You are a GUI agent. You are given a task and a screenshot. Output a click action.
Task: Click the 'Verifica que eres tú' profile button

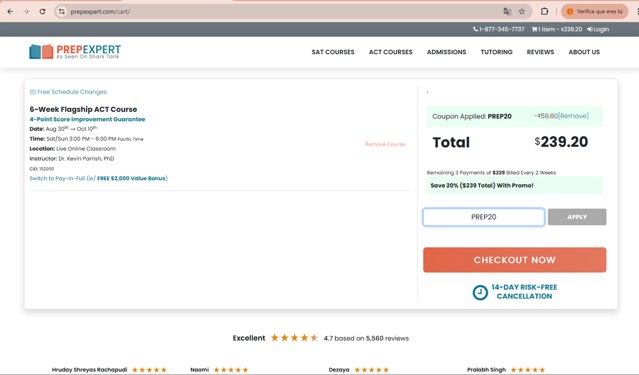pyautogui.click(x=595, y=11)
